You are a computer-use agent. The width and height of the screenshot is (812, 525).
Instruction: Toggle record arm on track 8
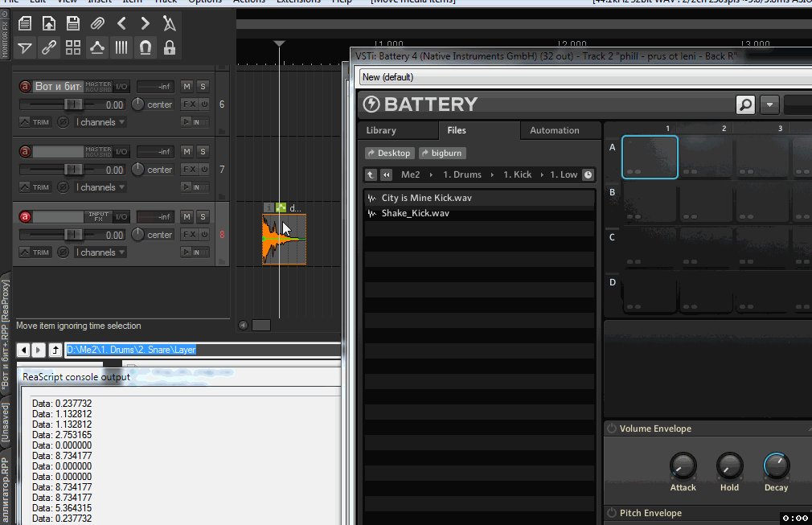point(25,217)
